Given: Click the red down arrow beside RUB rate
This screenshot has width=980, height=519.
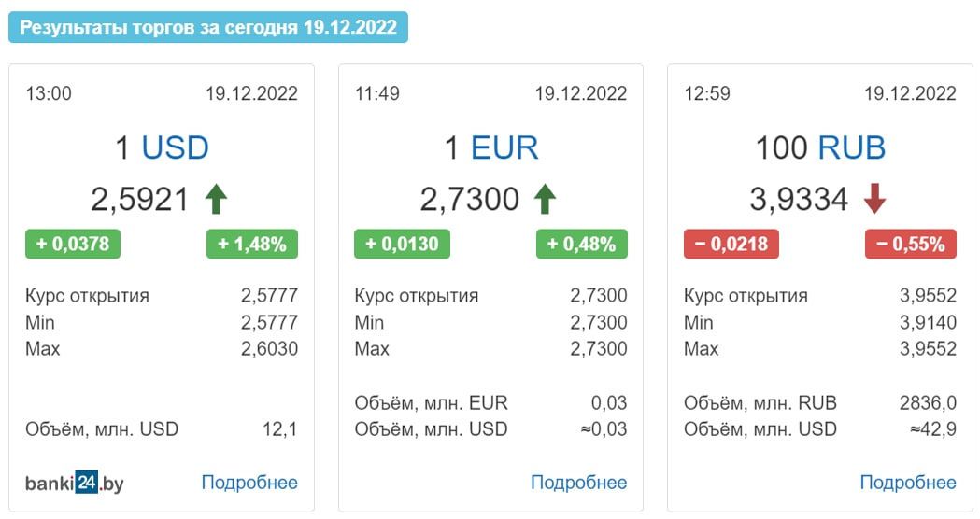Looking at the screenshot, I should click(874, 199).
